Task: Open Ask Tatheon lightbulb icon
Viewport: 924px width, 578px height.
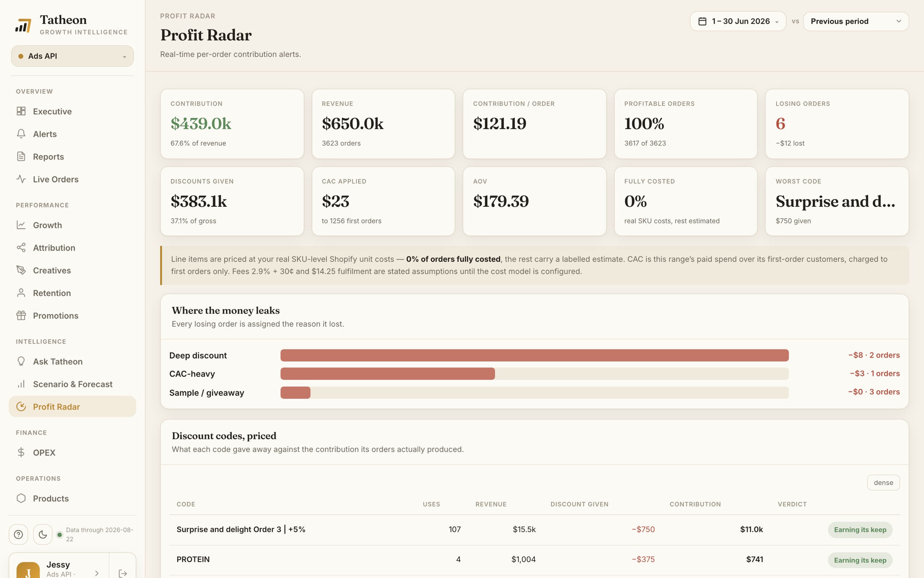Action: coord(21,361)
